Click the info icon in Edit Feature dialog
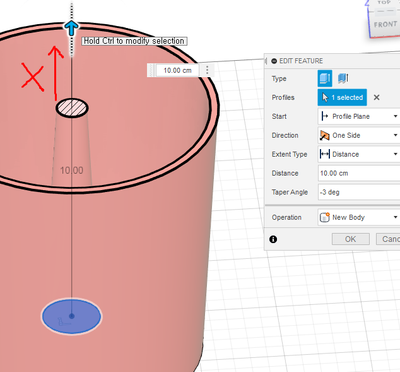Screen dimensions: 400x372 (x=273, y=239)
